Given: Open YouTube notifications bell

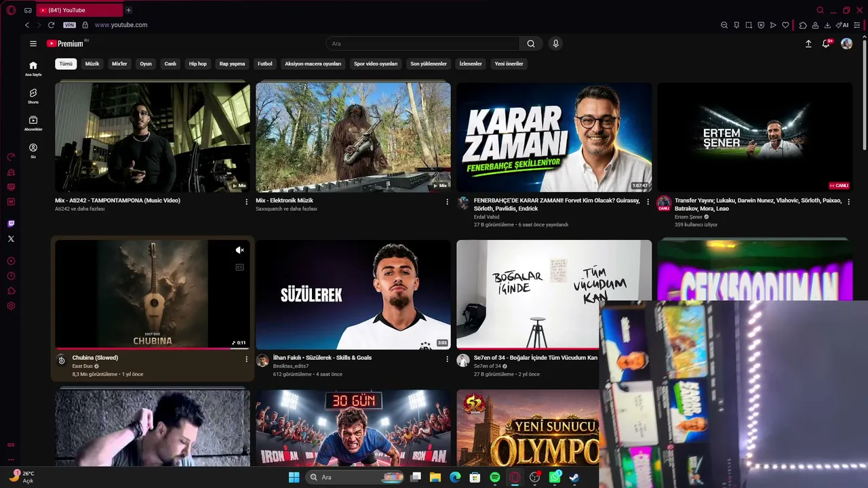Looking at the screenshot, I should point(826,43).
